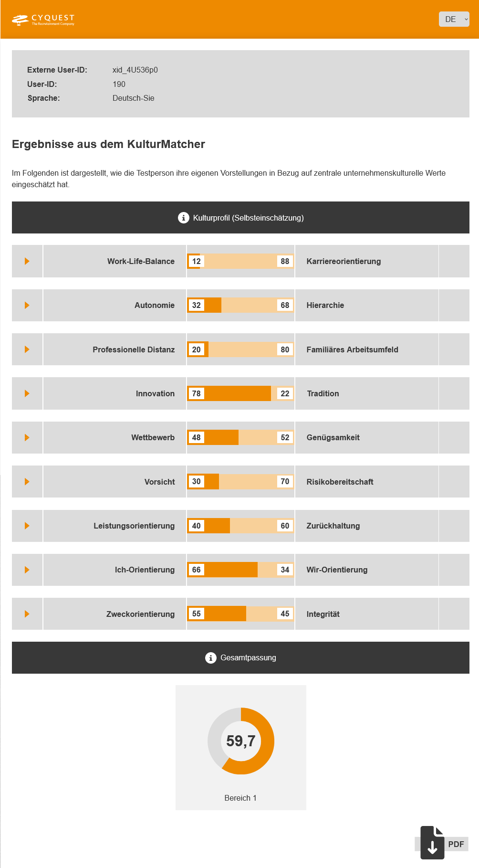Click the Innovation–Tradition score bar
479x868 pixels.
click(240, 393)
